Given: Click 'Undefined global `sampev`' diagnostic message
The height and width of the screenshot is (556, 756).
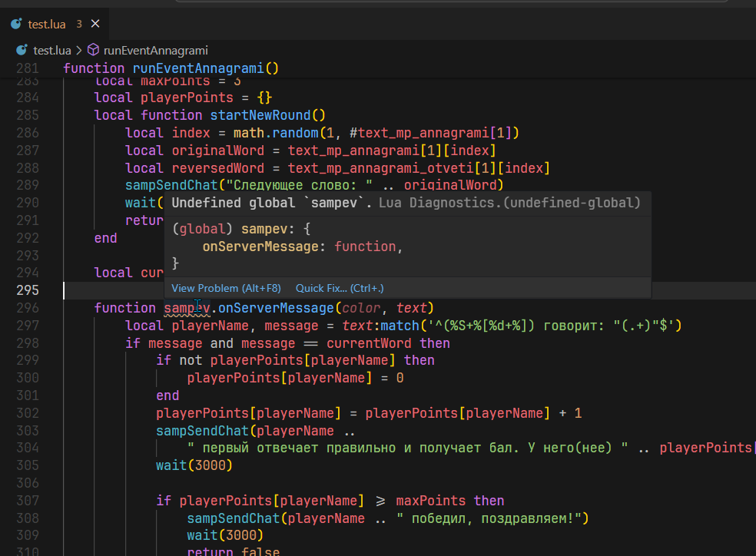Looking at the screenshot, I should coord(271,203).
